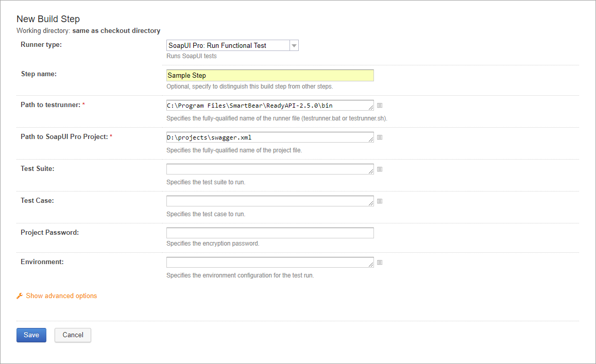Click 'Specifies the encryption password.' hint
Image resolution: width=596 pixels, height=364 pixels.
[x=213, y=243]
